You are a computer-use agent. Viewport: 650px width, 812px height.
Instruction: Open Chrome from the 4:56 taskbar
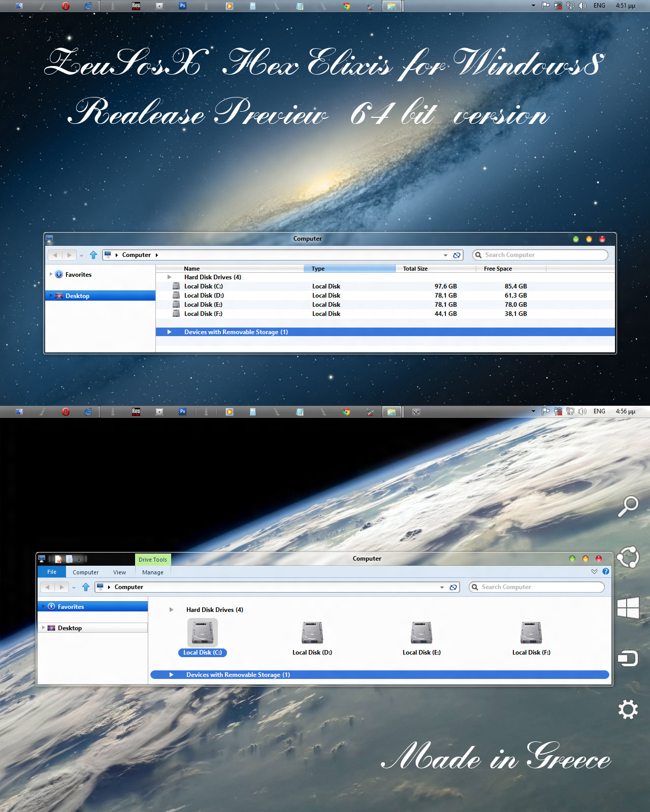pos(347,412)
